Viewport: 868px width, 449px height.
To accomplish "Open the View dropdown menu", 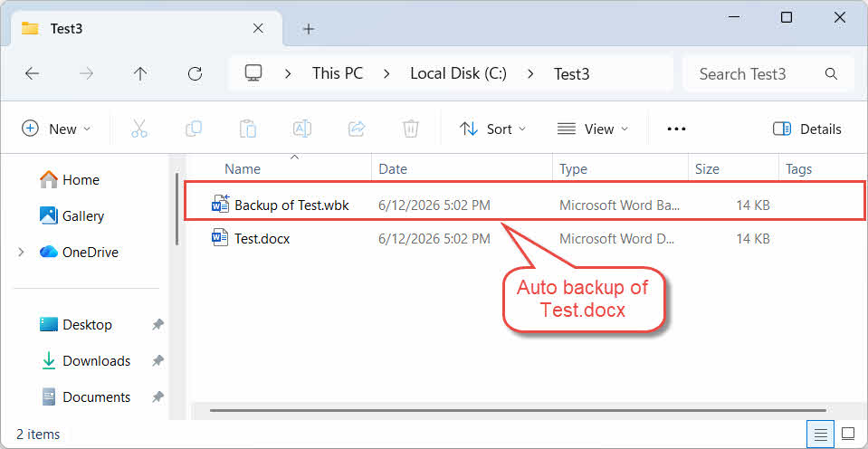I will tap(593, 129).
